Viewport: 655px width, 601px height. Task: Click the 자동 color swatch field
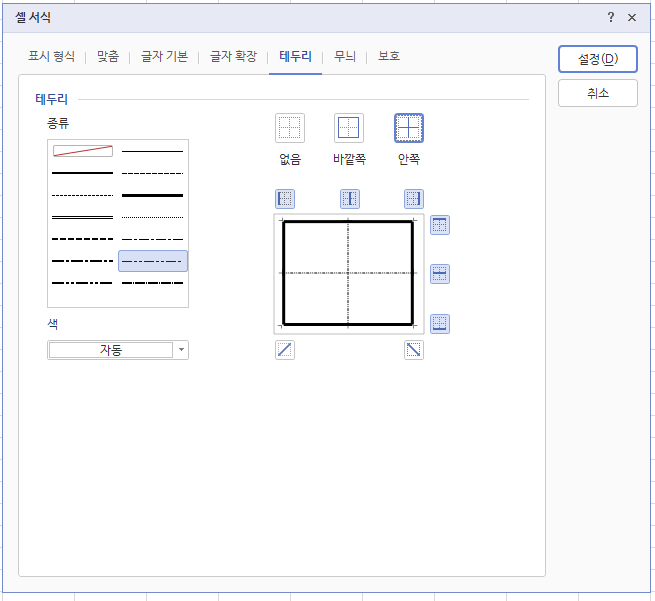(111, 350)
